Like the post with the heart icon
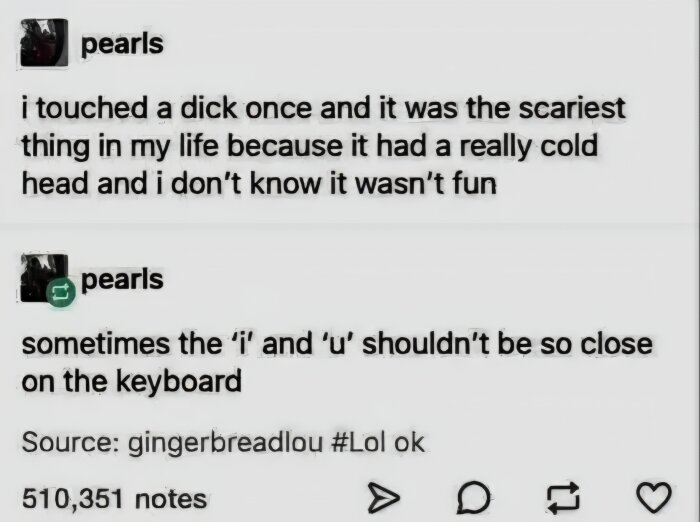This screenshot has width=700, height=522. pos(654,498)
